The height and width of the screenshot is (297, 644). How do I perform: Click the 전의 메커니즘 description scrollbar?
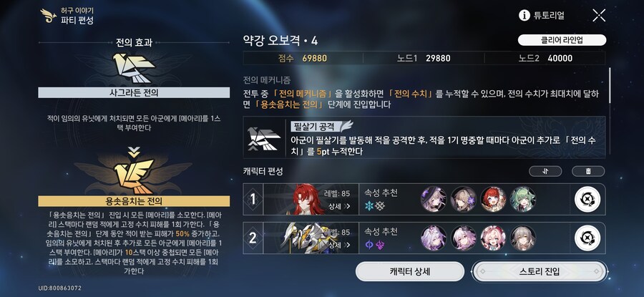click(610, 85)
